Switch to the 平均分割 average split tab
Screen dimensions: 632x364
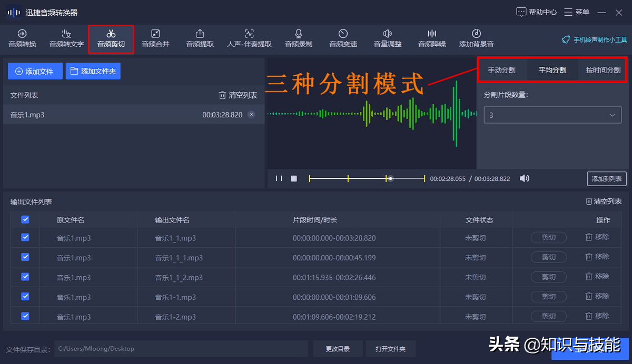[x=552, y=70]
